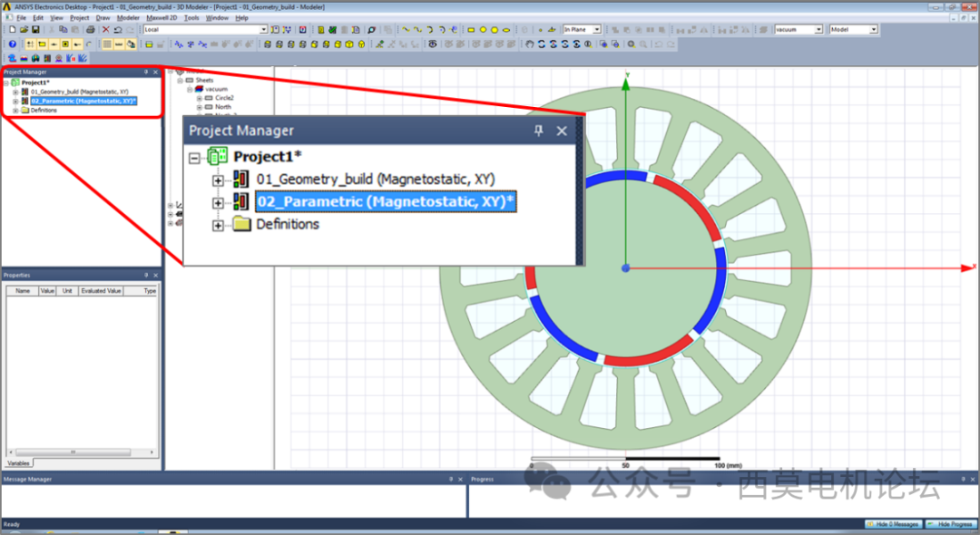The width and height of the screenshot is (980, 535).
Task: Toggle pin on Message Manager panel
Action: [451, 479]
